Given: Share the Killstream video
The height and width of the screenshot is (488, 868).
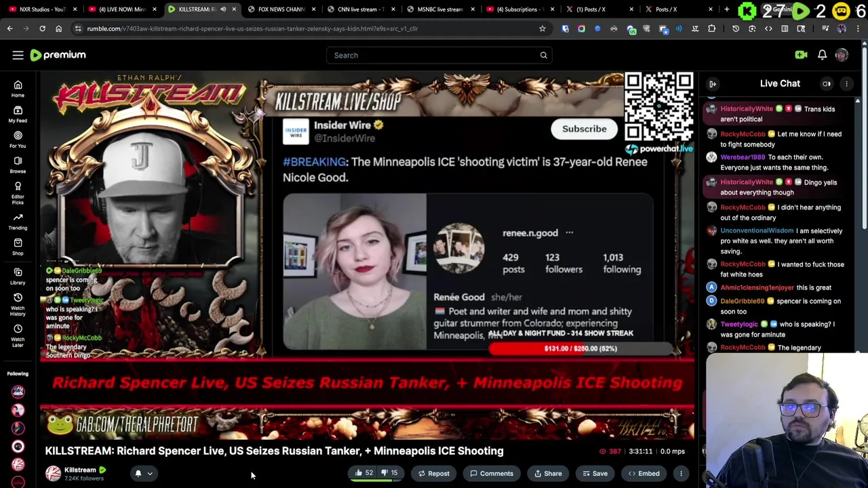Looking at the screenshot, I should pyautogui.click(x=548, y=473).
